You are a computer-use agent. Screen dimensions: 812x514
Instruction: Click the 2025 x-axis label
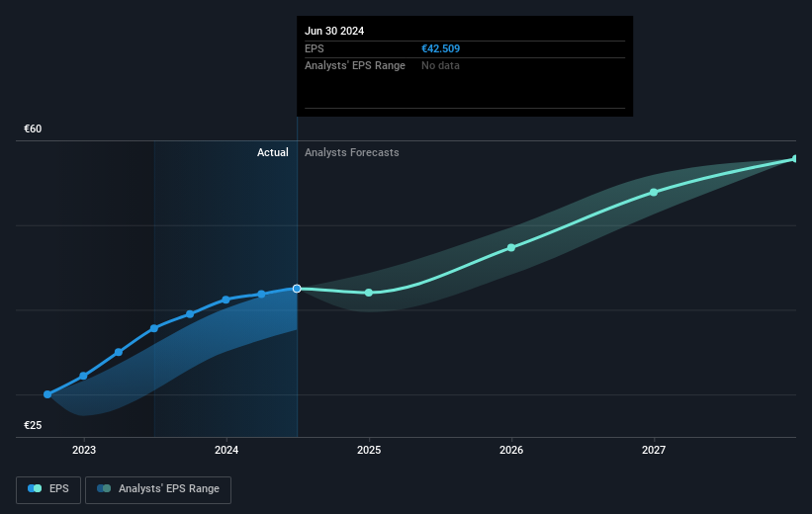click(x=369, y=450)
